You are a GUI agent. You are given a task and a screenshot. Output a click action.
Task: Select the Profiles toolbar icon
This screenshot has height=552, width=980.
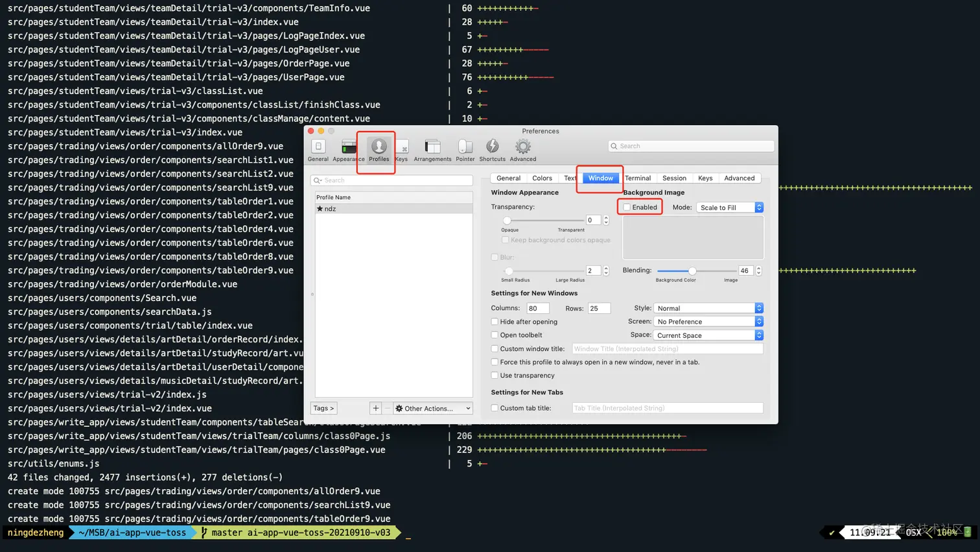(x=379, y=150)
